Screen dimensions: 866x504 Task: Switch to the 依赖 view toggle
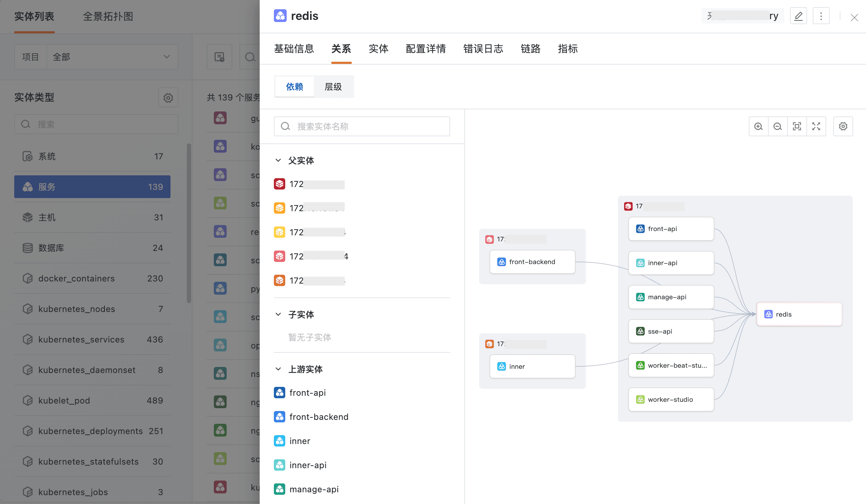pyautogui.click(x=294, y=87)
